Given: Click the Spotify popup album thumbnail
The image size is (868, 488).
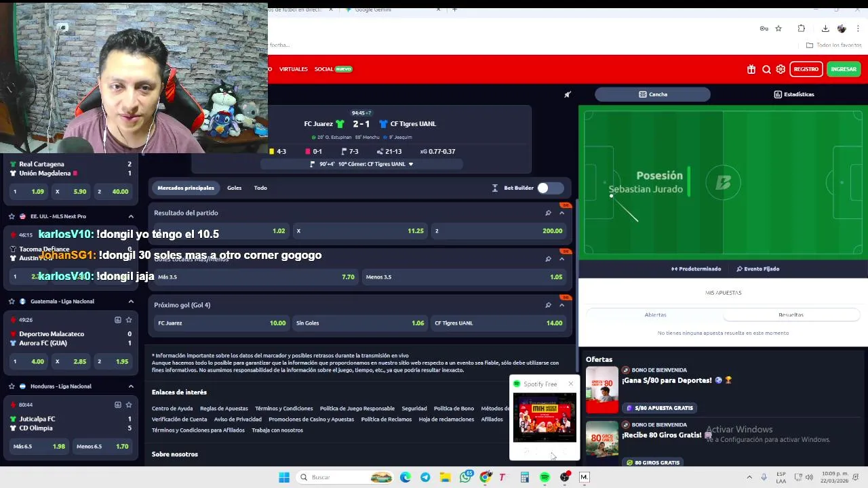Looking at the screenshot, I should [545, 418].
